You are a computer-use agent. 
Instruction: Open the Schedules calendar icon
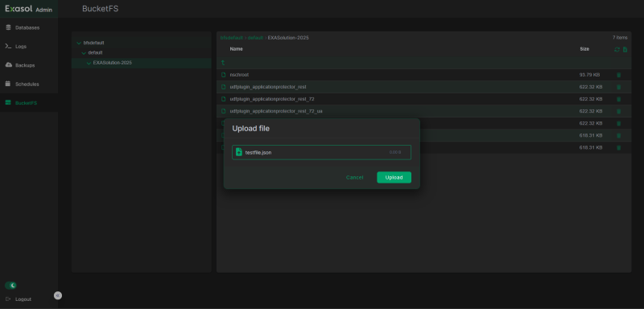8,84
